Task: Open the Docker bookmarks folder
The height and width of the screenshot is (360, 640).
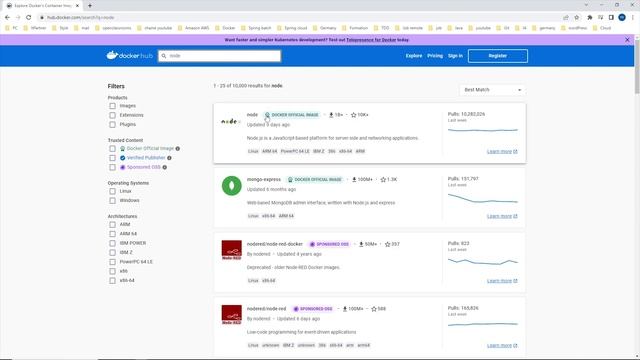Action: (x=225, y=28)
